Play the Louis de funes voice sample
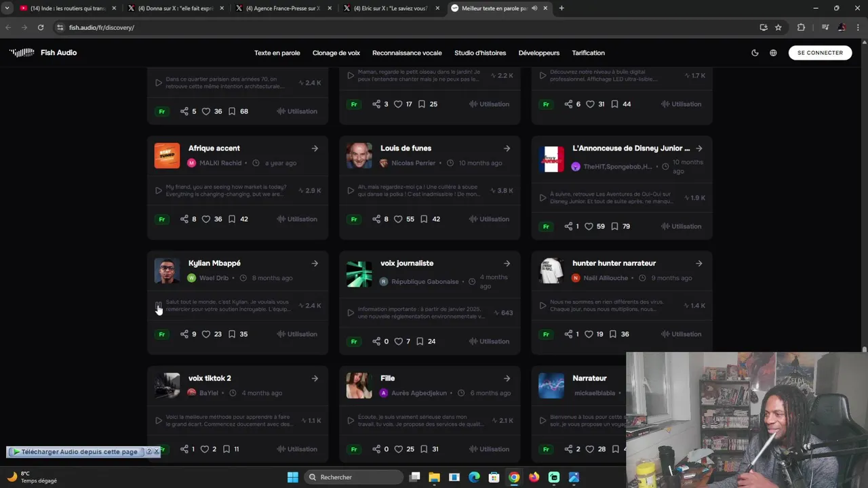This screenshot has height=488, width=868. click(x=351, y=190)
